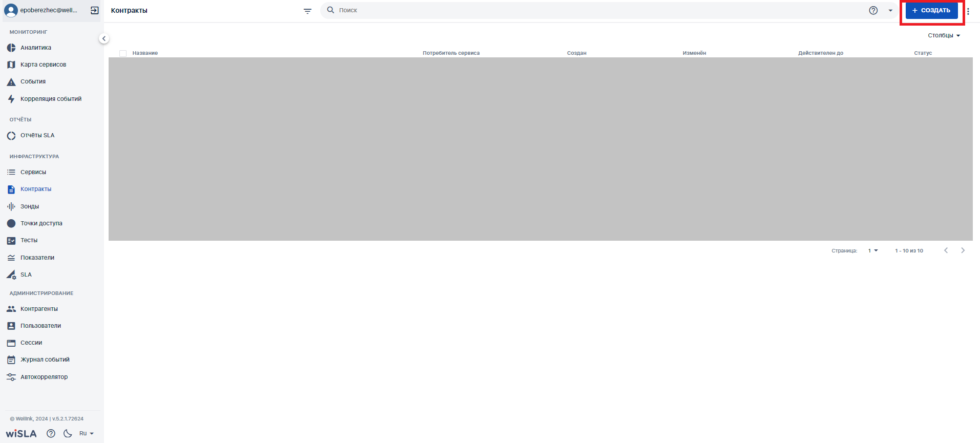The width and height of the screenshot is (980, 443).
Task: Click the Контрагенты people icon
Action: (x=11, y=309)
